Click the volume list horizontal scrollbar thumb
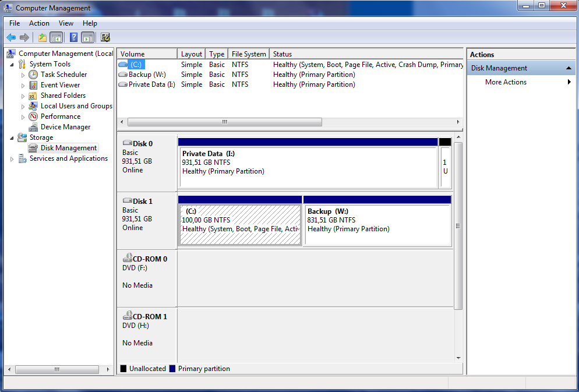Screen dimensions: 579x392 point(224,122)
